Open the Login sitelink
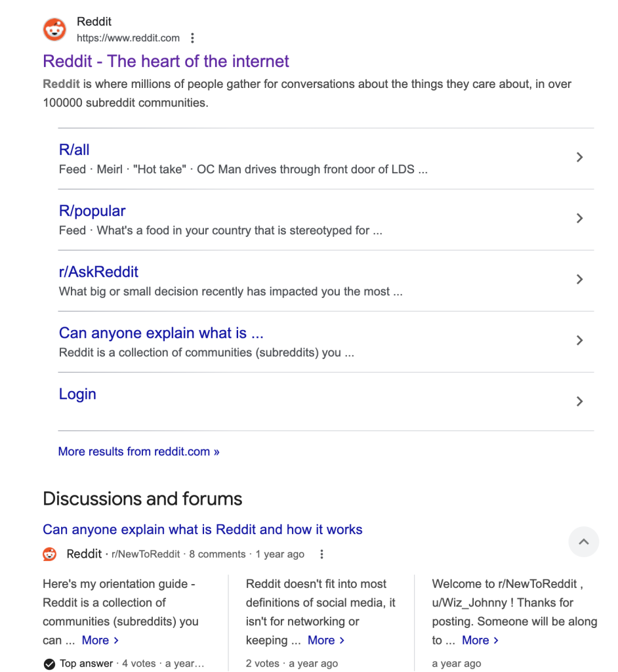 point(77,394)
